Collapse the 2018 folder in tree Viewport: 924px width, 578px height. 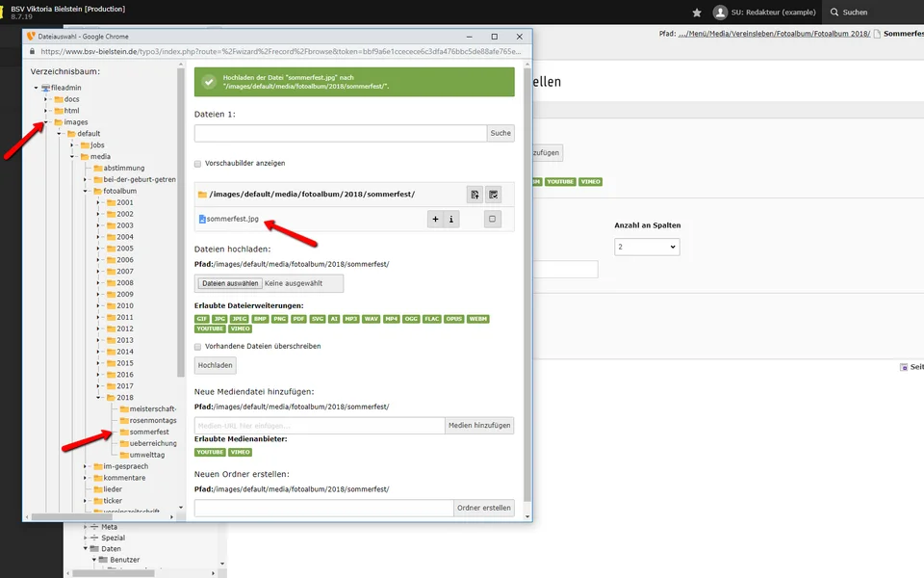coord(97,398)
